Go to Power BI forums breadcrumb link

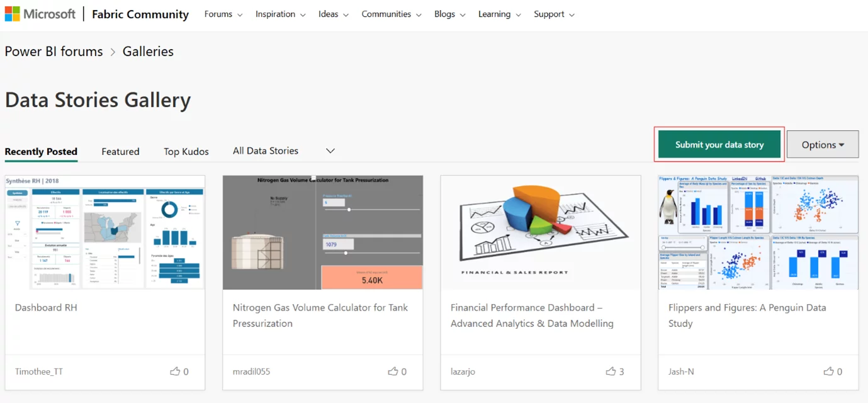click(x=54, y=52)
